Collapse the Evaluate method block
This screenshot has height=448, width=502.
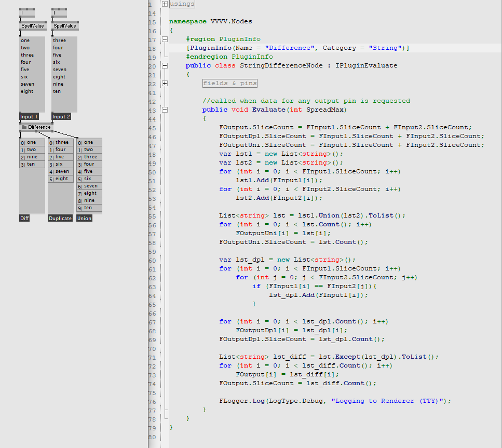(x=165, y=110)
